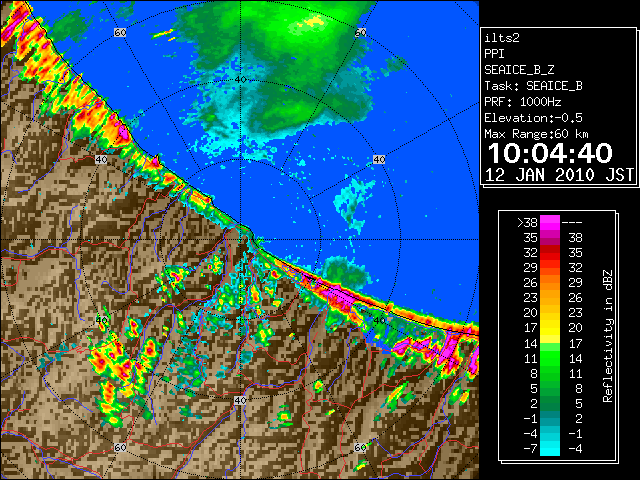Pick the orange legend swatch beside 26

550,282
